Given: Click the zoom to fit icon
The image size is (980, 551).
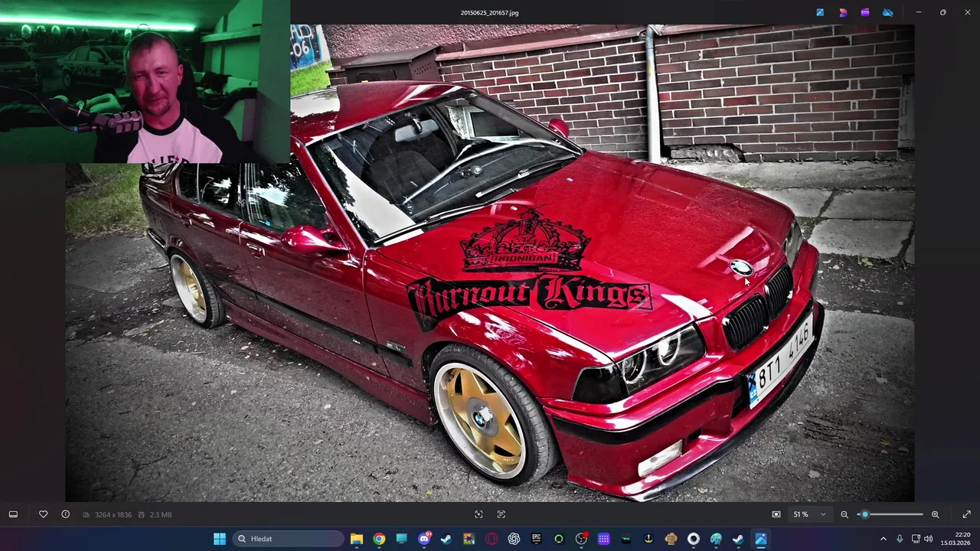Looking at the screenshot, I should (x=479, y=514).
